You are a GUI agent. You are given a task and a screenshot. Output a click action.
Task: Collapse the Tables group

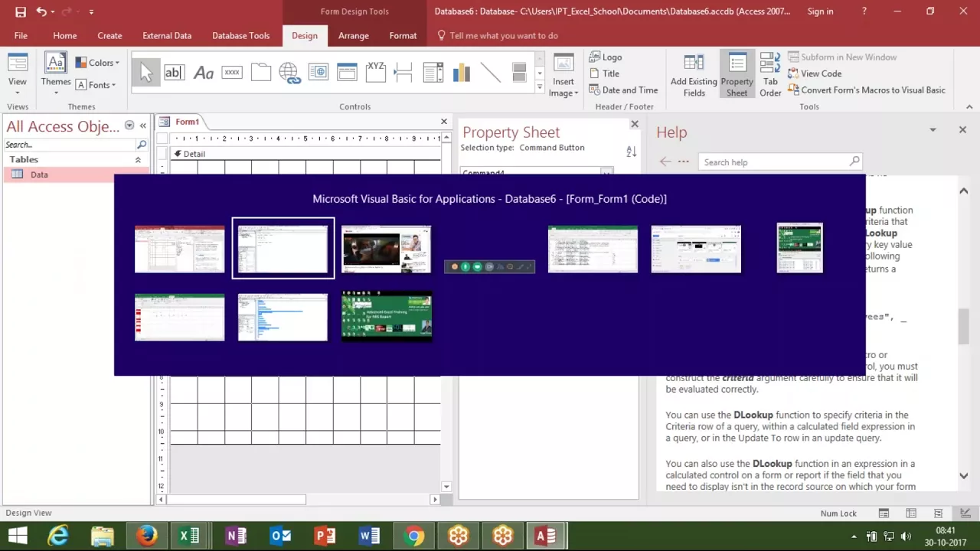pos(138,159)
